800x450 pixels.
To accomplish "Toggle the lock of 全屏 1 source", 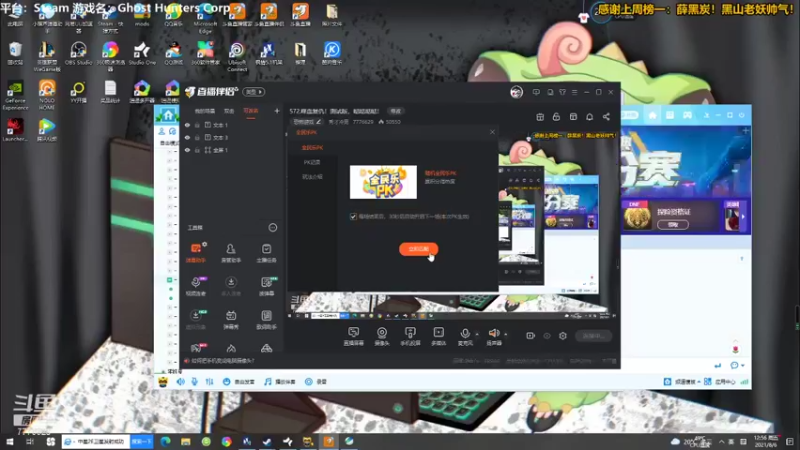I will point(197,150).
